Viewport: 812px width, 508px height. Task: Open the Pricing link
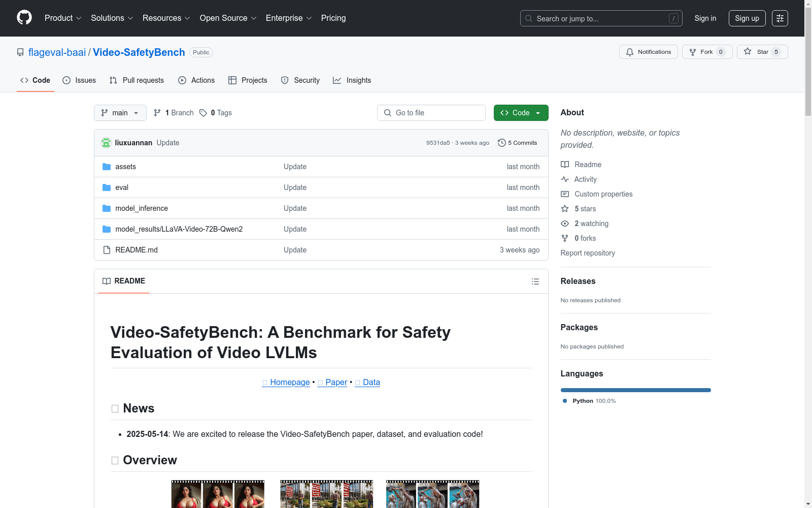click(333, 18)
